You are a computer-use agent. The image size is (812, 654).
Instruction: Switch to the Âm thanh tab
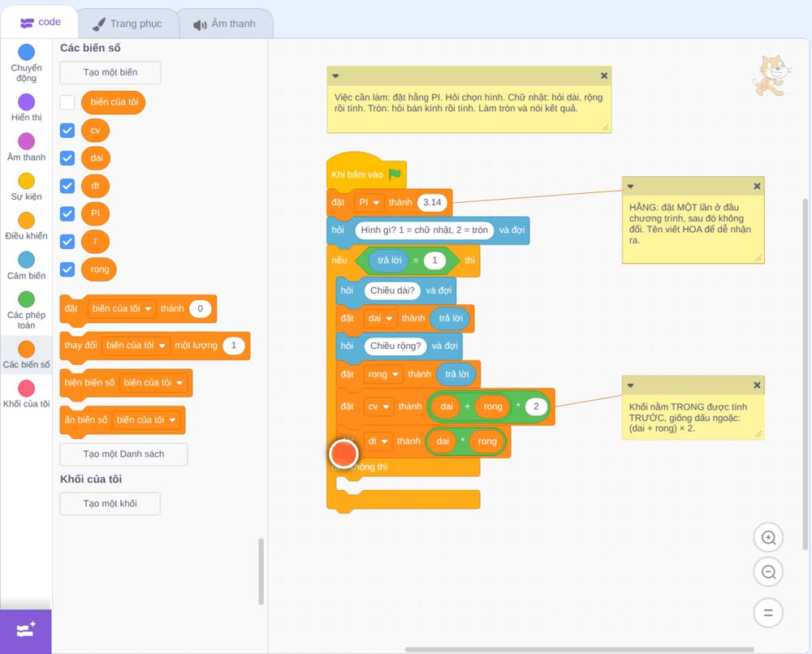225,24
